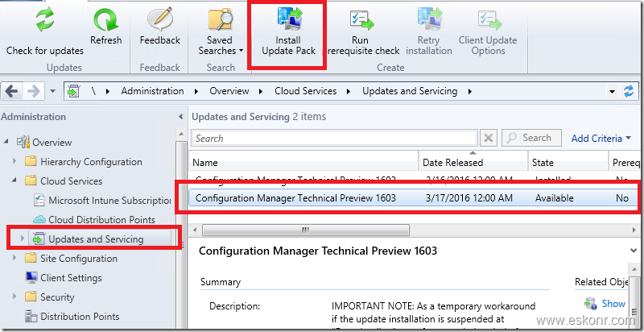644x332 pixels.
Task: Collapse the Overview tree node
Action: 7,143
